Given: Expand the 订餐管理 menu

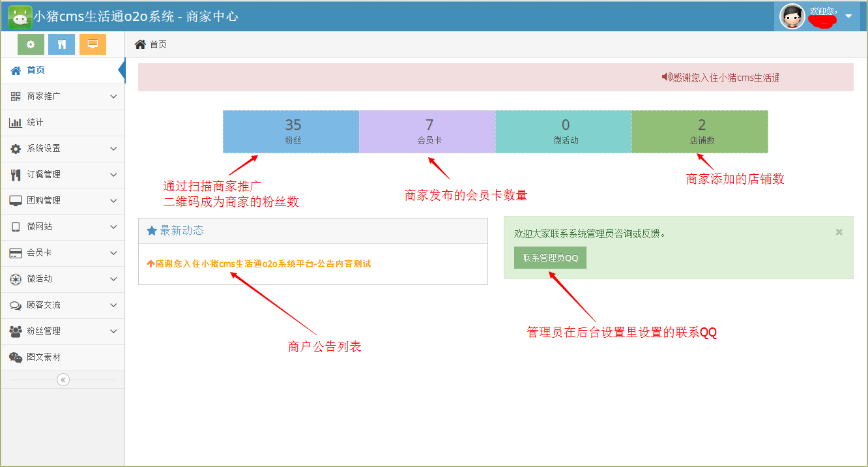Looking at the screenshot, I should tap(62, 175).
